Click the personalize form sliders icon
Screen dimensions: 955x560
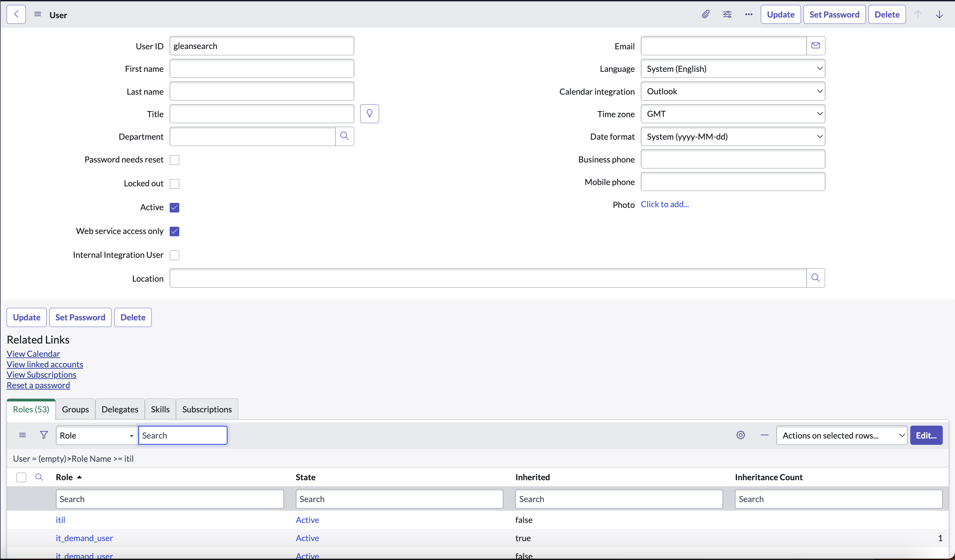727,14
